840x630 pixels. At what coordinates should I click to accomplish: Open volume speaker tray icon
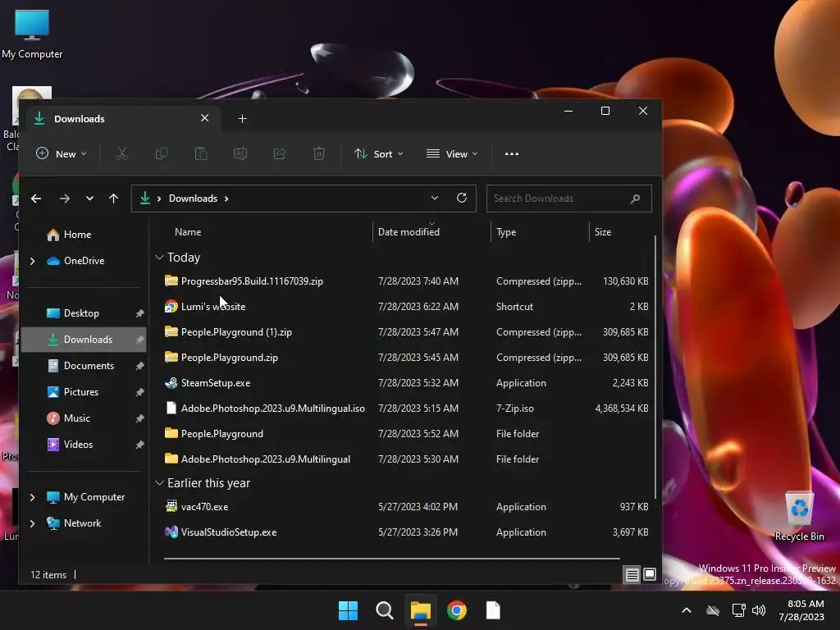[x=759, y=610]
